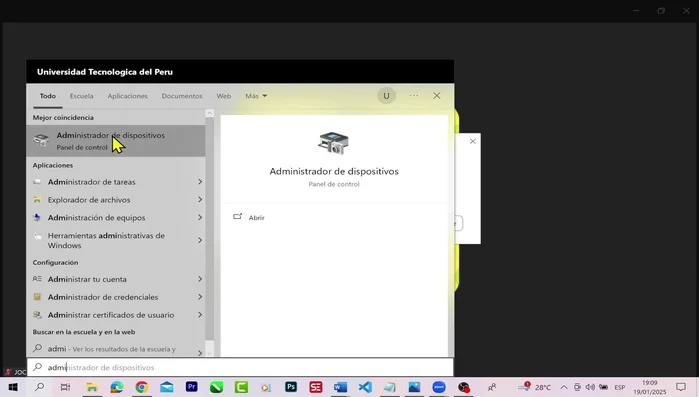Screen dimensions: 699x397
Task: Select the Administración de equipos result text
Action: click(96, 217)
